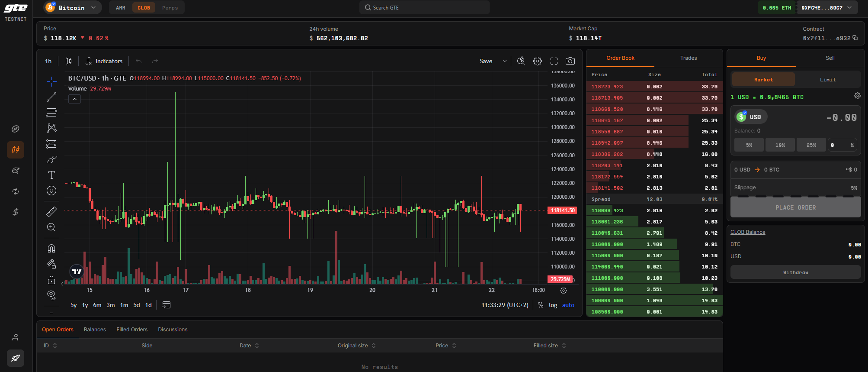Image resolution: width=868 pixels, height=372 pixels.
Task: Toggle auto scale on chart
Action: tap(568, 305)
